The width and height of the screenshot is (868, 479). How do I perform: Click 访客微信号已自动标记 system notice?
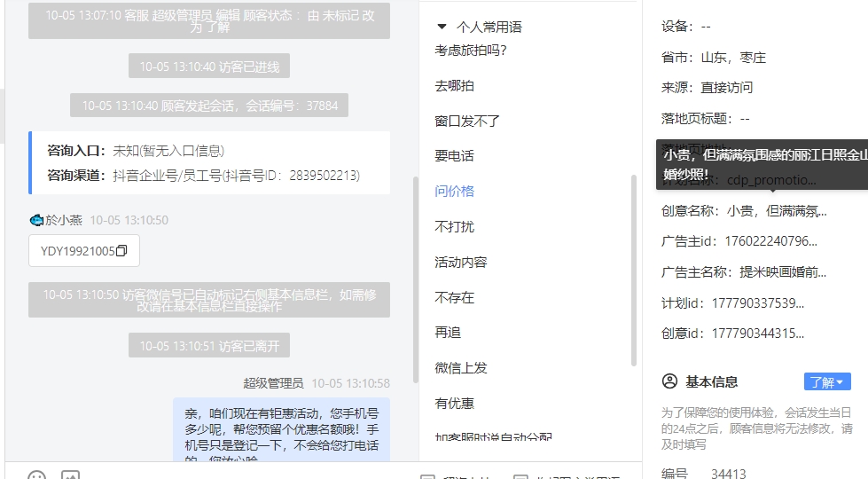[209, 300]
